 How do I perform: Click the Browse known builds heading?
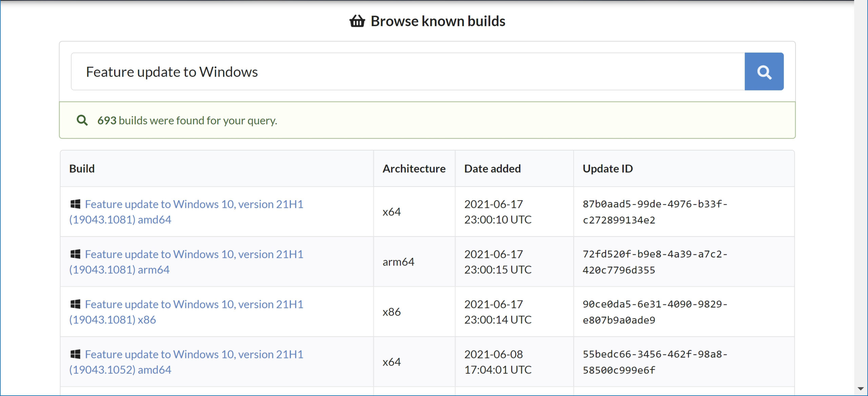pyautogui.click(x=438, y=21)
